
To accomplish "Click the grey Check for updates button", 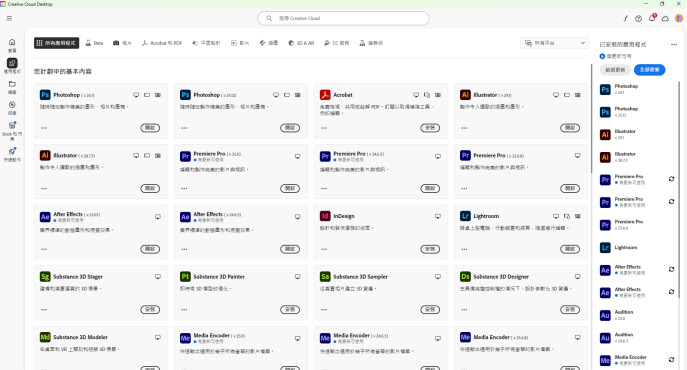I will tap(615, 70).
